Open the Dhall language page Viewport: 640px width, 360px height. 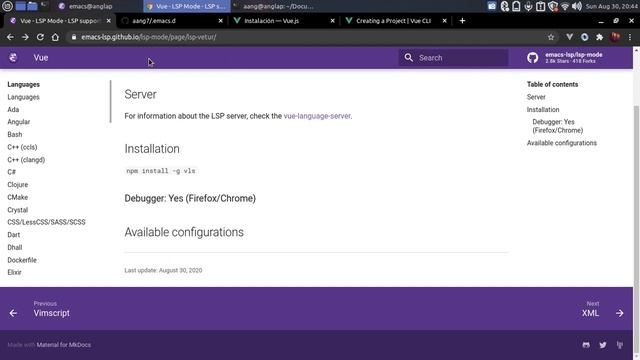point(15,248)
